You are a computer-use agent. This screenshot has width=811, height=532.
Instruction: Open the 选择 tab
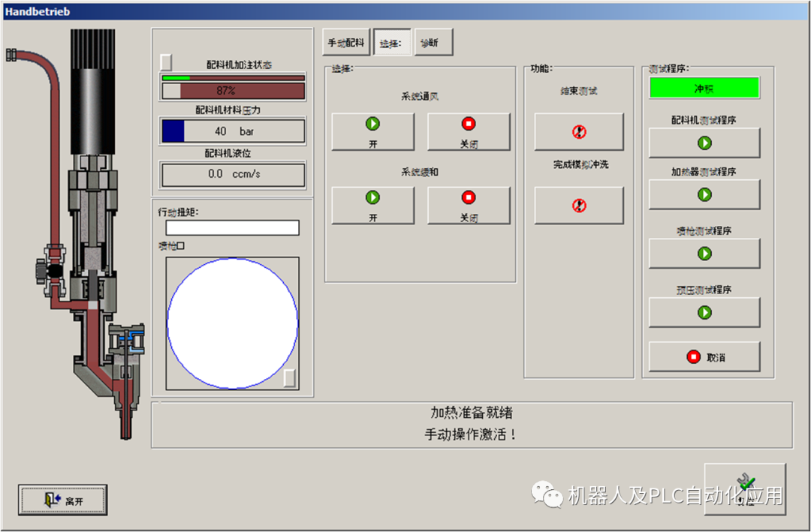(x=391, y=42)
